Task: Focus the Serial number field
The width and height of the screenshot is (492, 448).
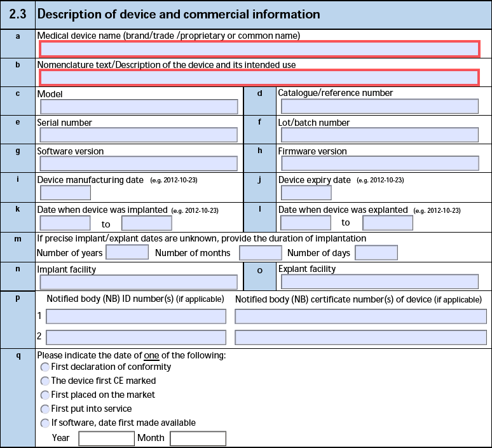Action: pyautogui.click(x=139, y=135)
